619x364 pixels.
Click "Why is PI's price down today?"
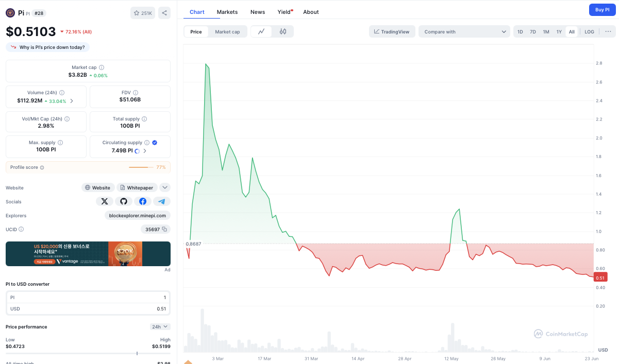48,47
